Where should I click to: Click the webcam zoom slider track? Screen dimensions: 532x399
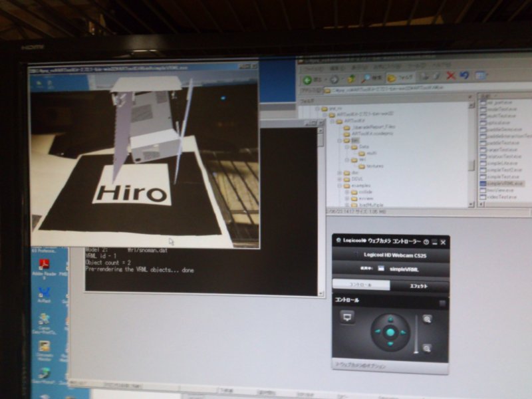pos(416,334)
